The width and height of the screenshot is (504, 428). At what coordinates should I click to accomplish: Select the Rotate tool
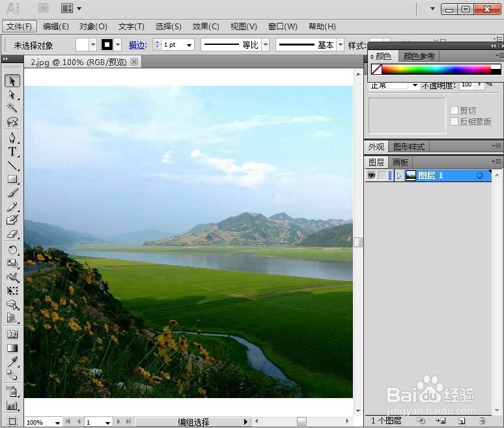coord(12,250)
